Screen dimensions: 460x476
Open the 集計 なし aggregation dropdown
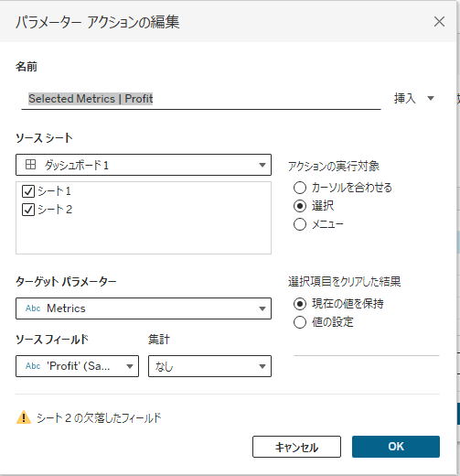[209, 366]
